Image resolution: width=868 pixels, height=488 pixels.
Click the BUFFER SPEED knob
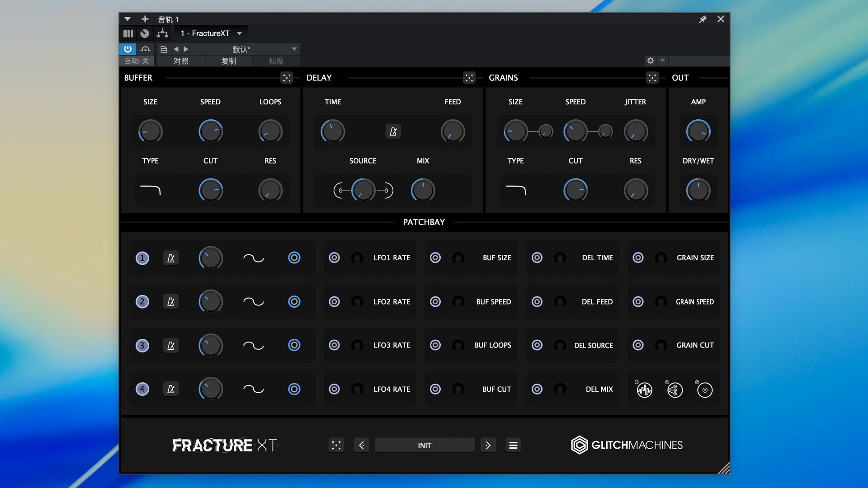click(x=211, y=131)
